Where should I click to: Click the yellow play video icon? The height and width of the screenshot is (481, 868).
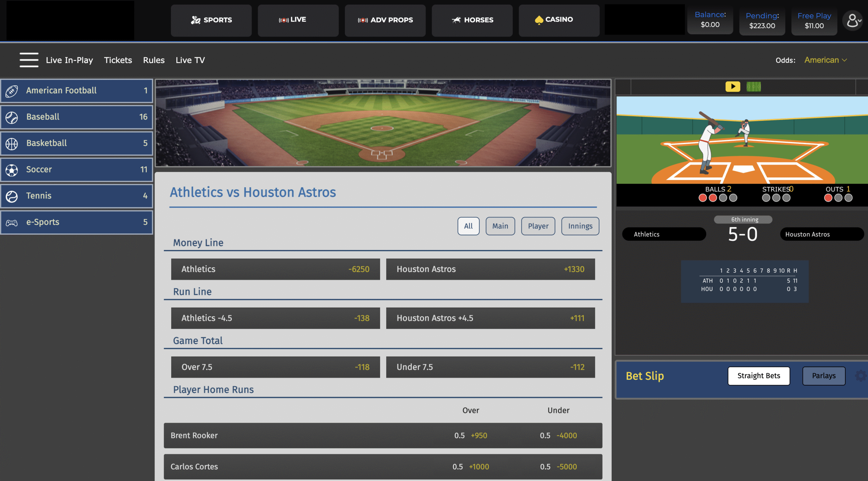[x=732, y=87]
